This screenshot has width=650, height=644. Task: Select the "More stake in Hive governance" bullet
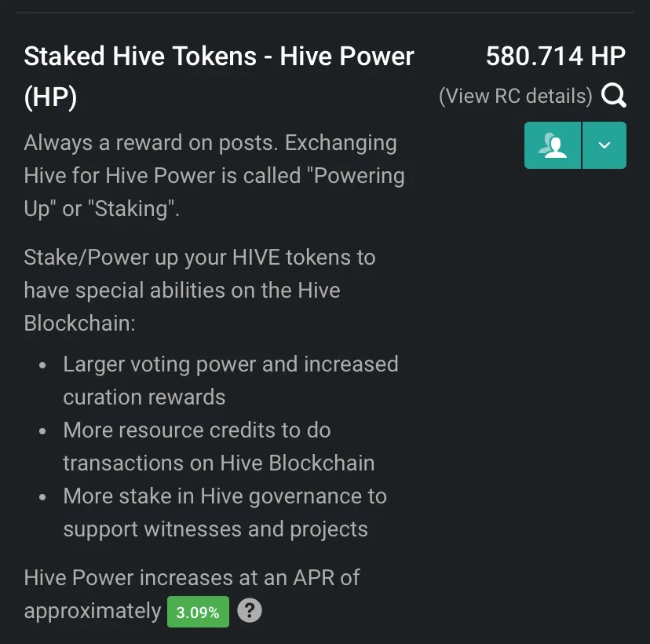[x=225, y=496]
